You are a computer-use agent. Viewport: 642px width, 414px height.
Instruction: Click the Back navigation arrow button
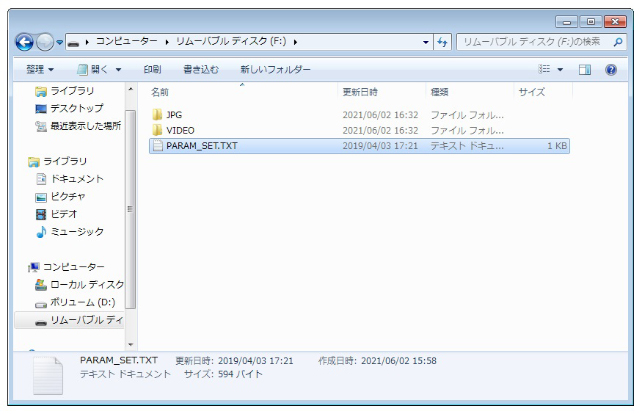tap(25, 43)
